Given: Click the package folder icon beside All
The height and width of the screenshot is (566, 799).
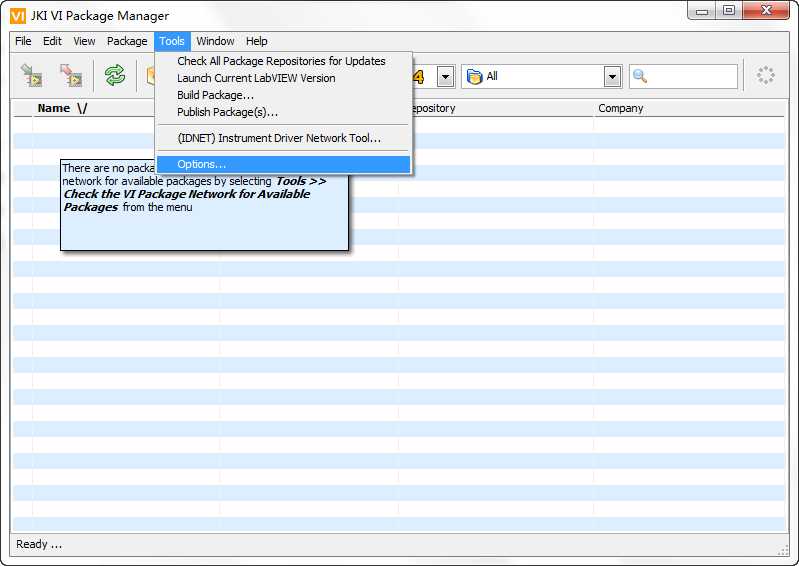Looking at the screenshot, I should [474, 76].
